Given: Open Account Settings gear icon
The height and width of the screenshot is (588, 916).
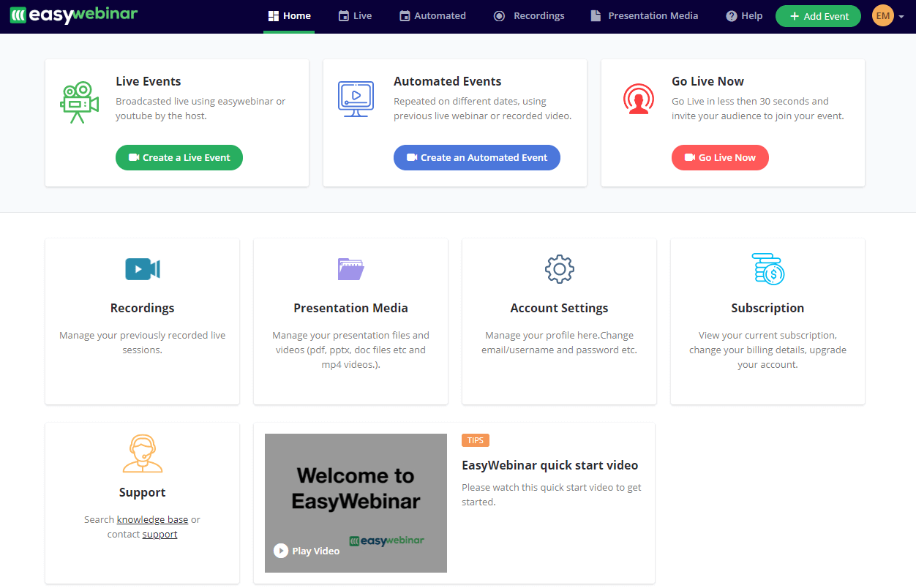Looking at the screenshot, I should (559, 269).
